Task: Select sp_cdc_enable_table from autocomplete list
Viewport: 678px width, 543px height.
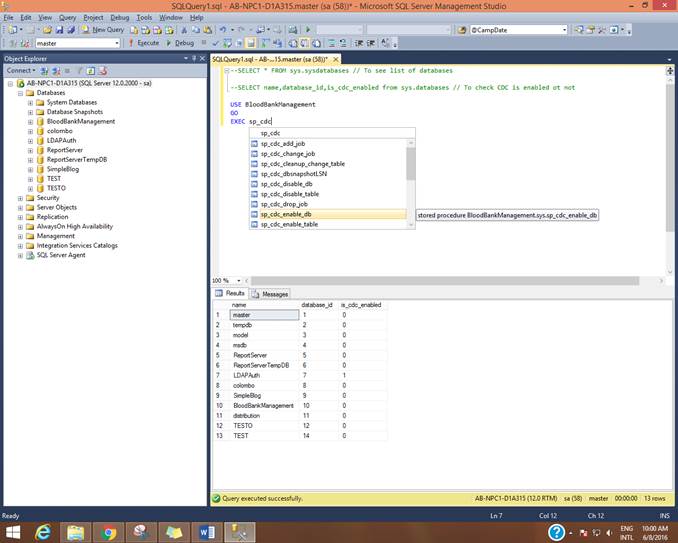Action: (x=289, y=224)
